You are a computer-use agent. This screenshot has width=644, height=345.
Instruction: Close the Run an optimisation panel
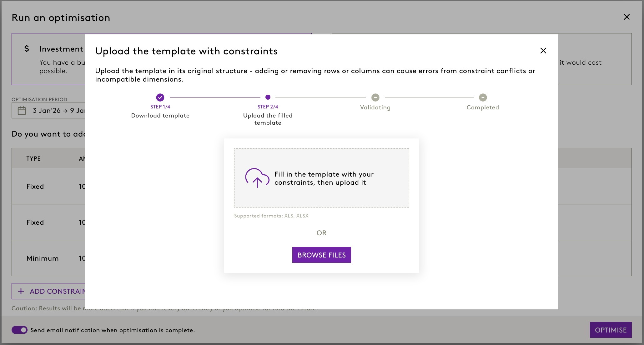tap(626, 17)
